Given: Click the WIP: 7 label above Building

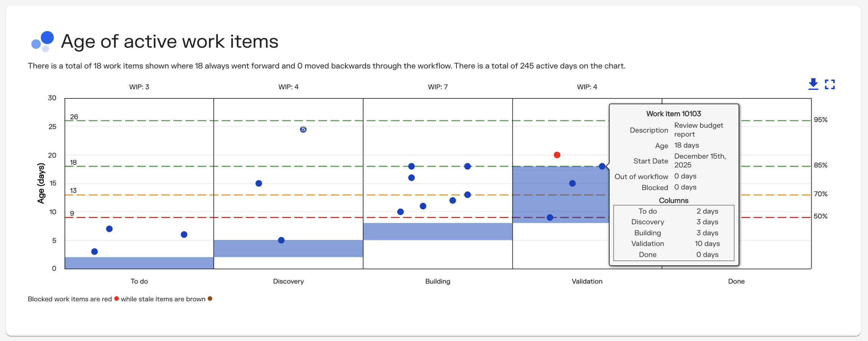Looking at the screenshot, I should point(438,86).
